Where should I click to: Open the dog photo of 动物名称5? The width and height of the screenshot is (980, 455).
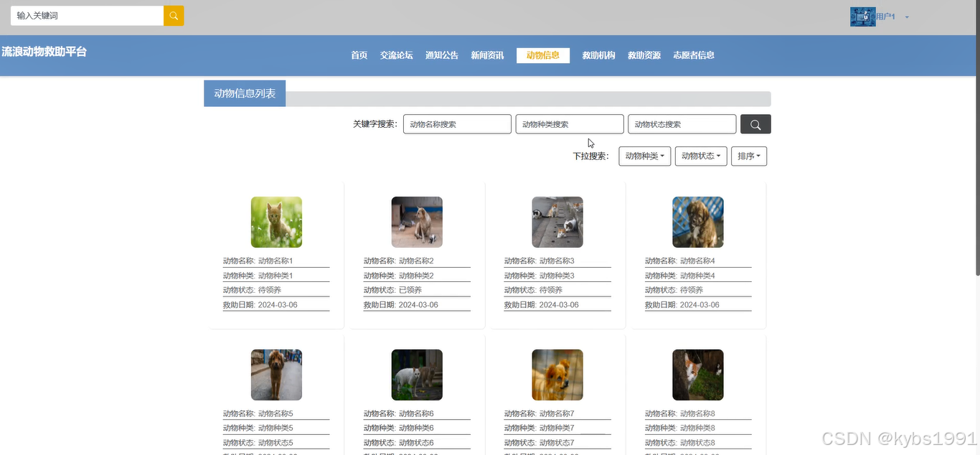tap(276, 375)
